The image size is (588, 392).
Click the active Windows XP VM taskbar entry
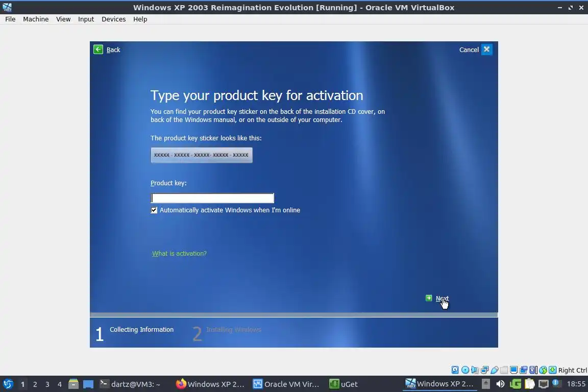[x=439, y=384]
